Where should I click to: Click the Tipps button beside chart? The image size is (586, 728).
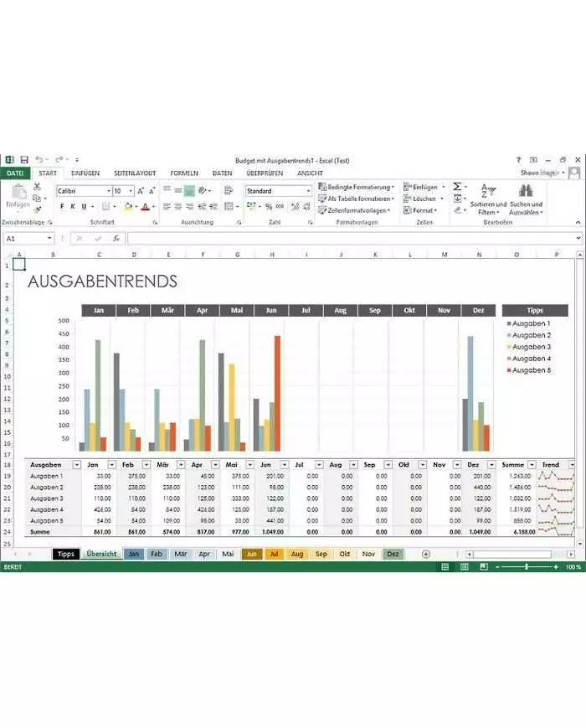tap(535, 310)
